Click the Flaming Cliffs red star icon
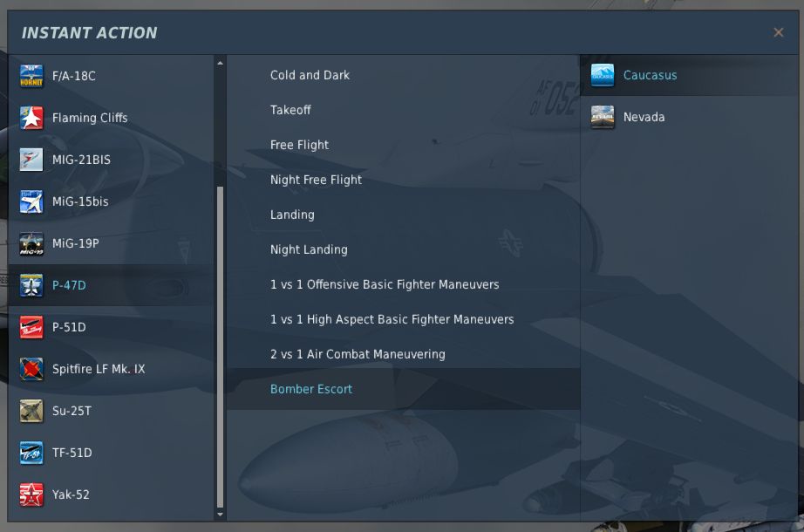Image resolution: width=804 pixels, height=532 pixels. [x=31, y=118]
